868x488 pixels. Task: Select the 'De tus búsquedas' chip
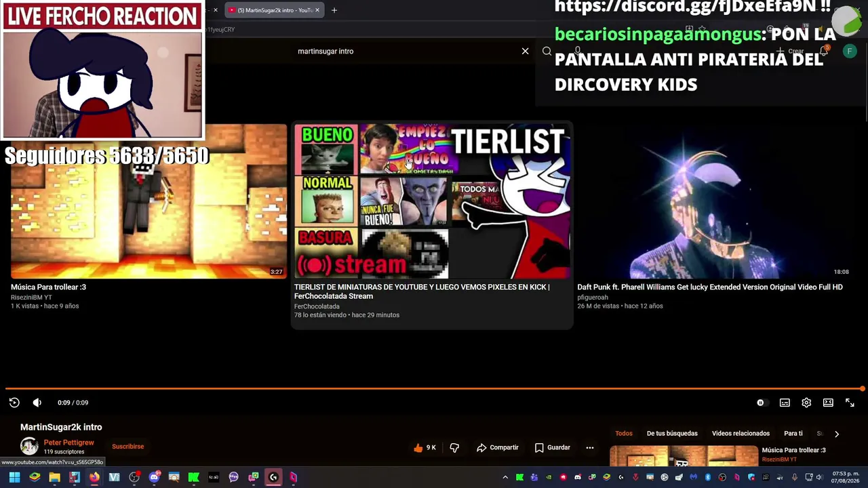672,434
